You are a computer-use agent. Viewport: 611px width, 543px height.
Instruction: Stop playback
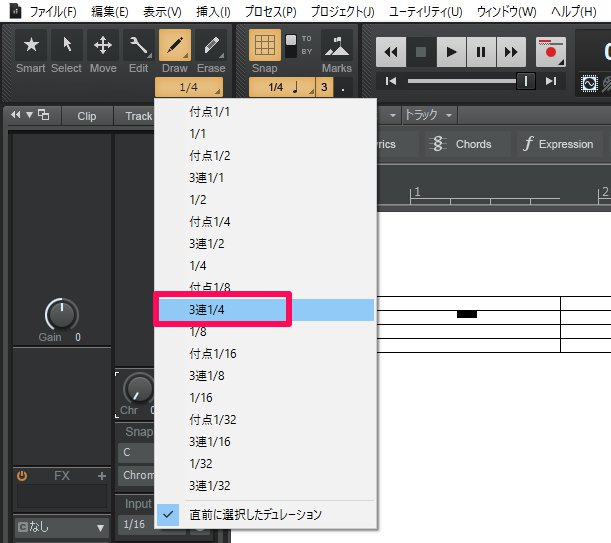pos(421,52)
